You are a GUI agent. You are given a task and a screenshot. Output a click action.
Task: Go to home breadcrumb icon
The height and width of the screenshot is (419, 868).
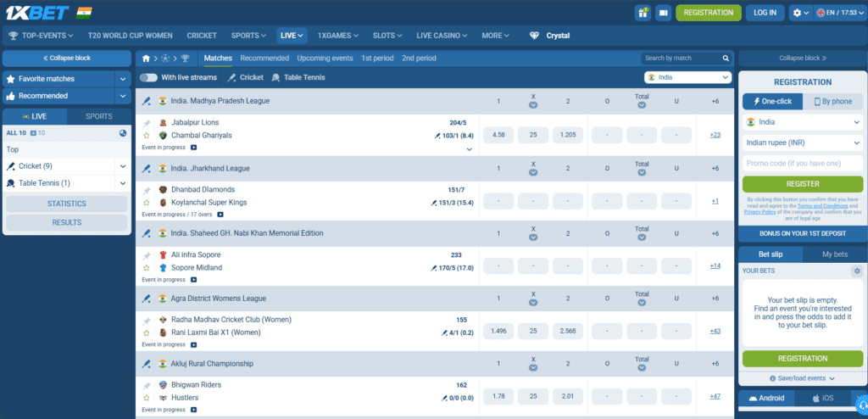[x=146, y=59]
